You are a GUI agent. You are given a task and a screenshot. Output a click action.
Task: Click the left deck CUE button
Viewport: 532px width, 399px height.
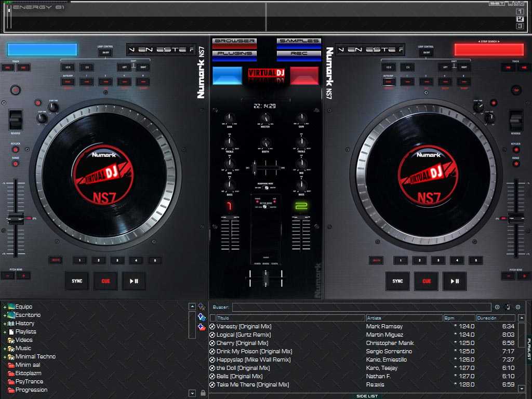pos(105,281)
